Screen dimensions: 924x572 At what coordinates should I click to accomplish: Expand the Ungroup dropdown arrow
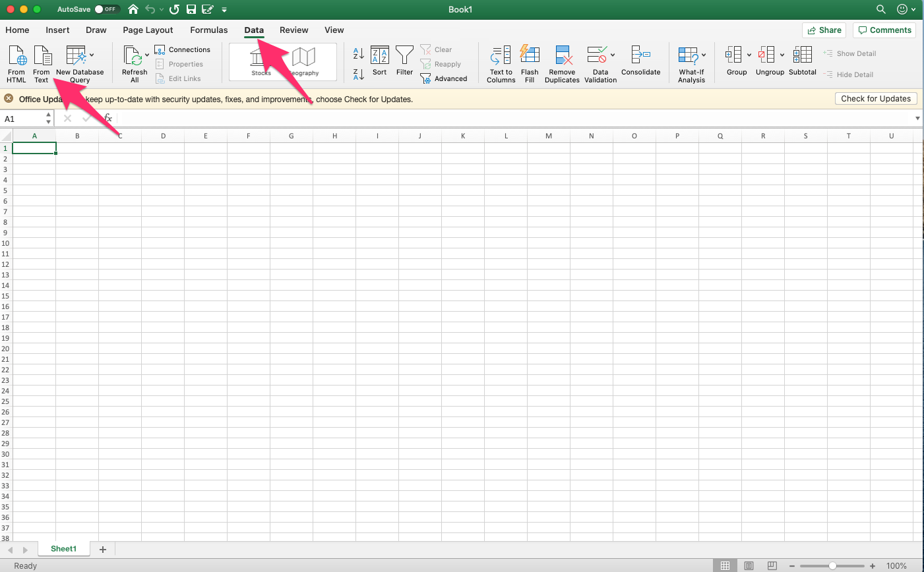[x=782, y=55]
